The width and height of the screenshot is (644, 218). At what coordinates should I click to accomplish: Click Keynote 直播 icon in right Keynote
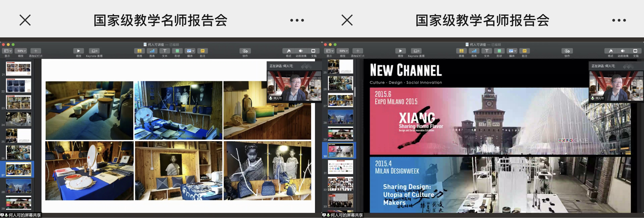pyautogui.click(x=416, y=51)
